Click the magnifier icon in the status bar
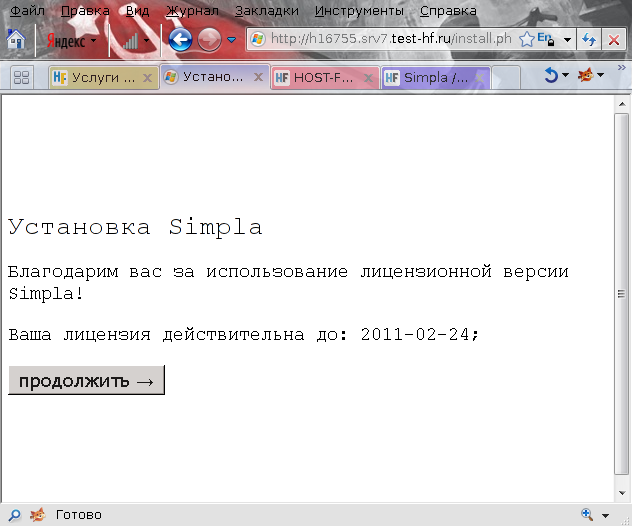Viewport: 632px width, 526px height. (585, 514)
